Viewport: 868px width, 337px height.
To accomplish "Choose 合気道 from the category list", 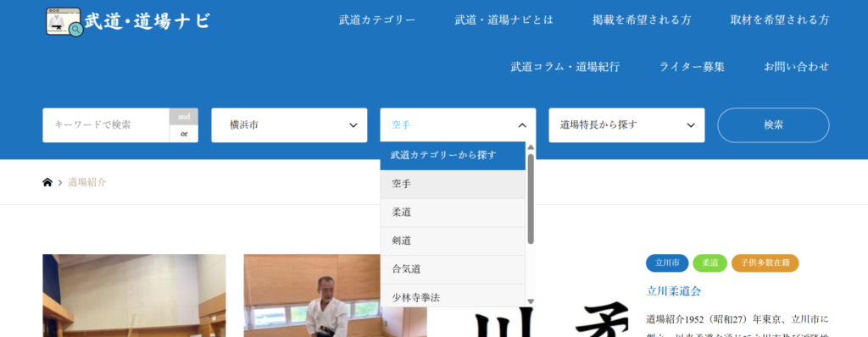I will 453,269.
